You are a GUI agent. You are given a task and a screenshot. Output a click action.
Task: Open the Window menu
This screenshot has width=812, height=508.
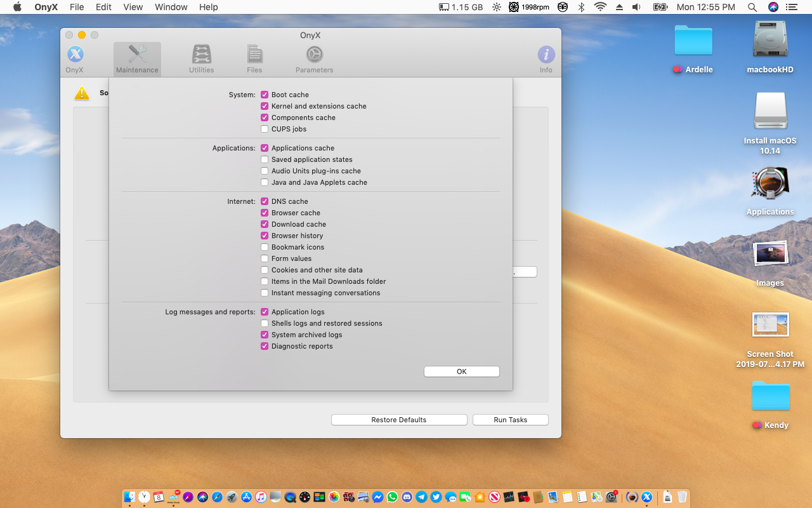coord(171,7)
